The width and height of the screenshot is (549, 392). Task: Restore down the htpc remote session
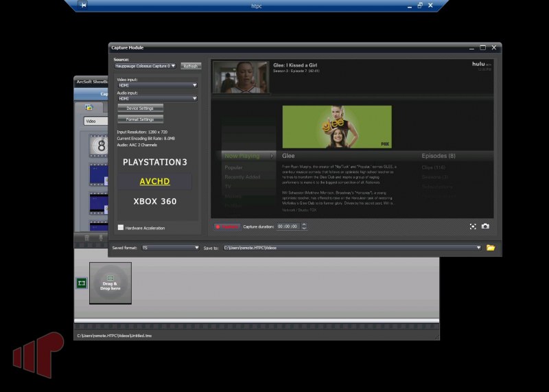point(420,5)
